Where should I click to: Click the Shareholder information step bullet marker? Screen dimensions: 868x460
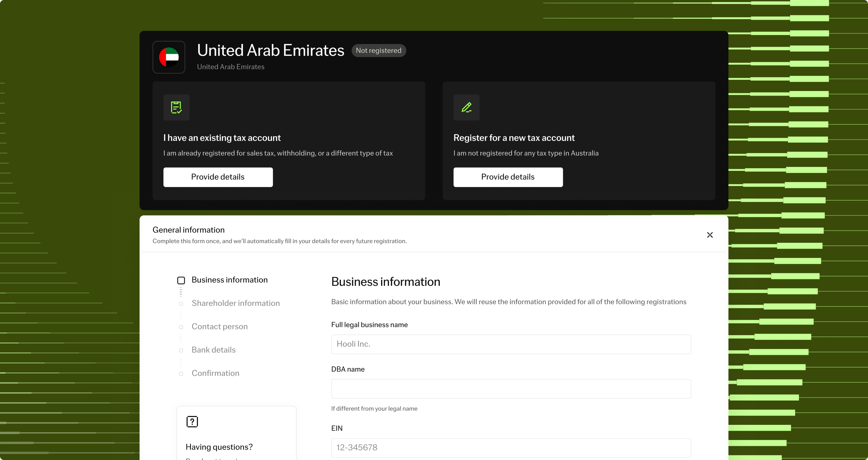181,304
